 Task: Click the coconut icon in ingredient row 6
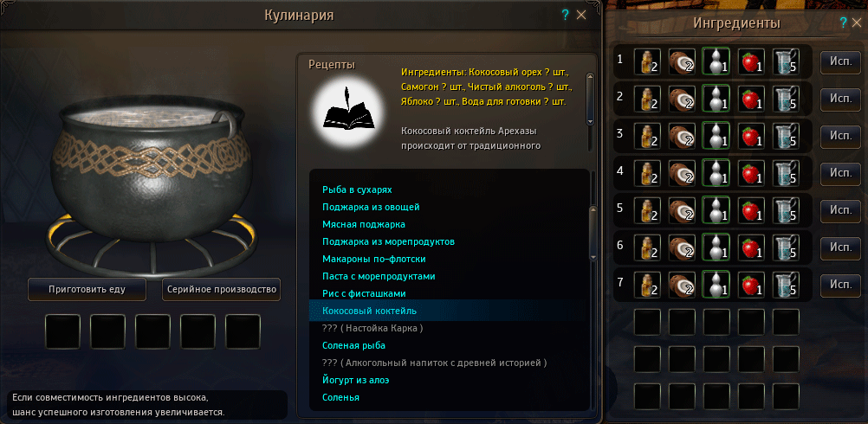(682, 246)
